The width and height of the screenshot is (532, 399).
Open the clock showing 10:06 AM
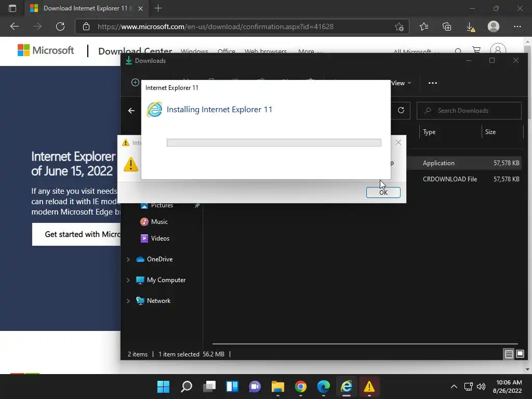[507, 387]
